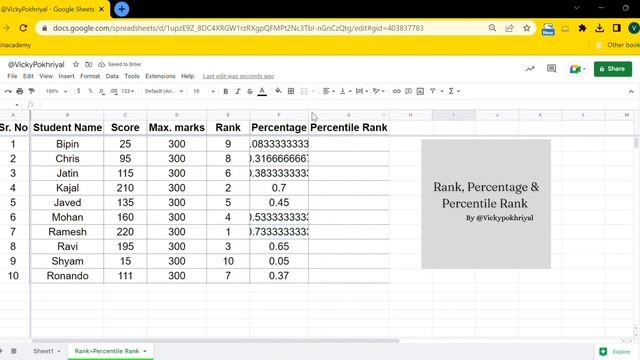Image resolution: width=640 pixels, height=360 pixels.
Task: Open the functions sigma dropdown
Action: (454, 91)
